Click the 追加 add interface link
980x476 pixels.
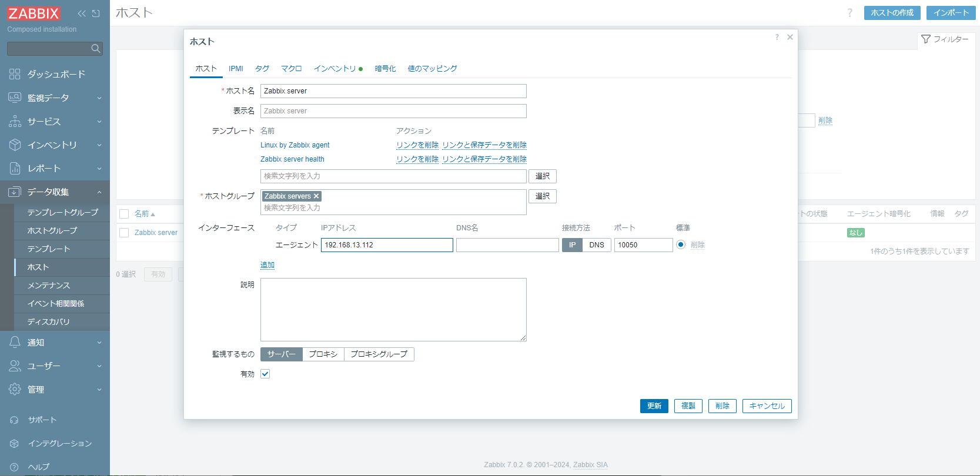coord(267,265)
